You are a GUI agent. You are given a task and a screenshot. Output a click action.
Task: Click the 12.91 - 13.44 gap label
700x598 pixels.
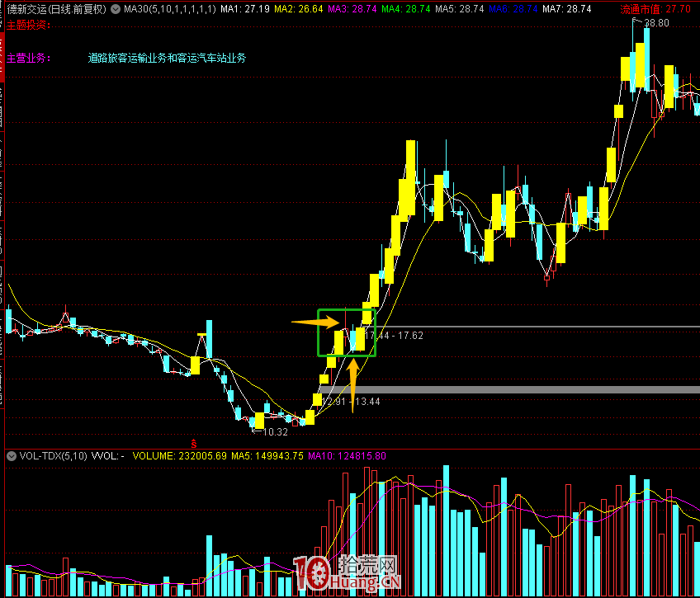click(x=351, y=402)
